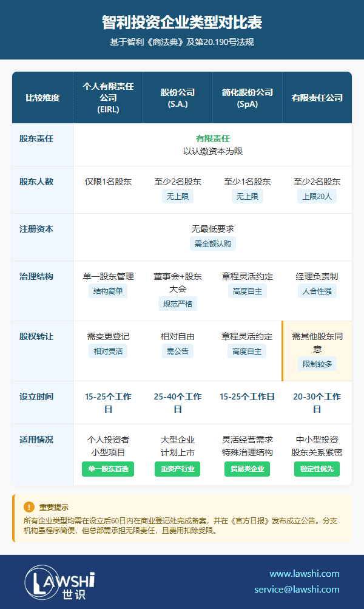Screen dimensions: 364x609
Task: Click the orange warning icon beside 重要提示
Action: (x=29, y=507)
